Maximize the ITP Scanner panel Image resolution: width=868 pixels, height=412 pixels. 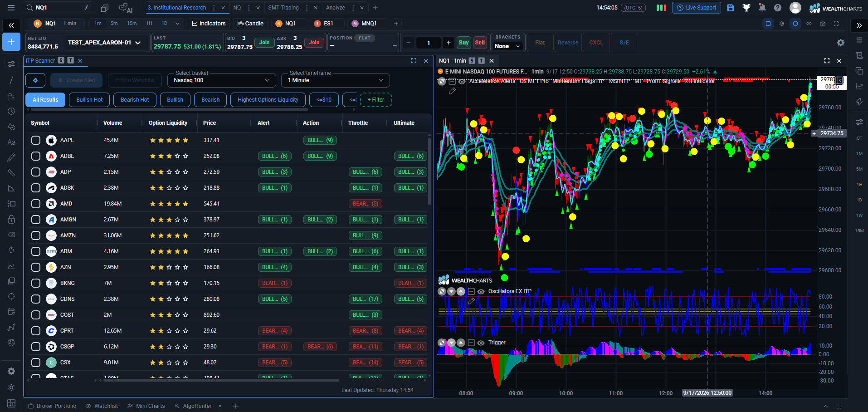pos(414,61)
